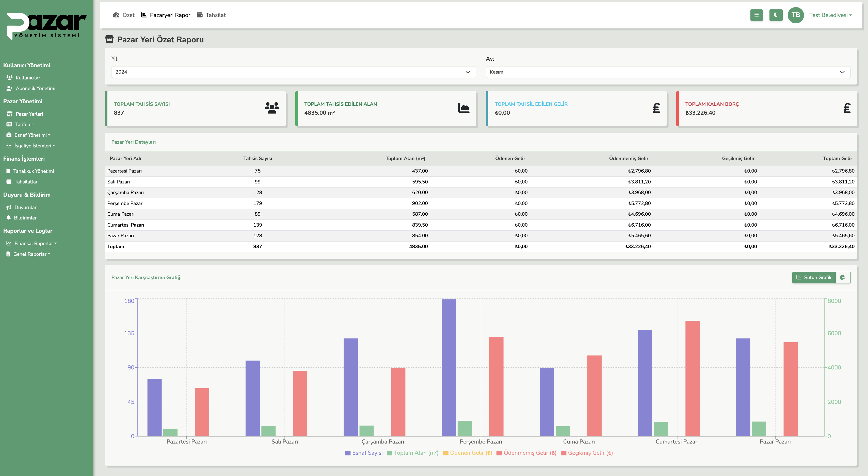868x476 pixels.
Task: Click the lira icon on Toplam Kalan Borç card
Action: tap(847, 108)
